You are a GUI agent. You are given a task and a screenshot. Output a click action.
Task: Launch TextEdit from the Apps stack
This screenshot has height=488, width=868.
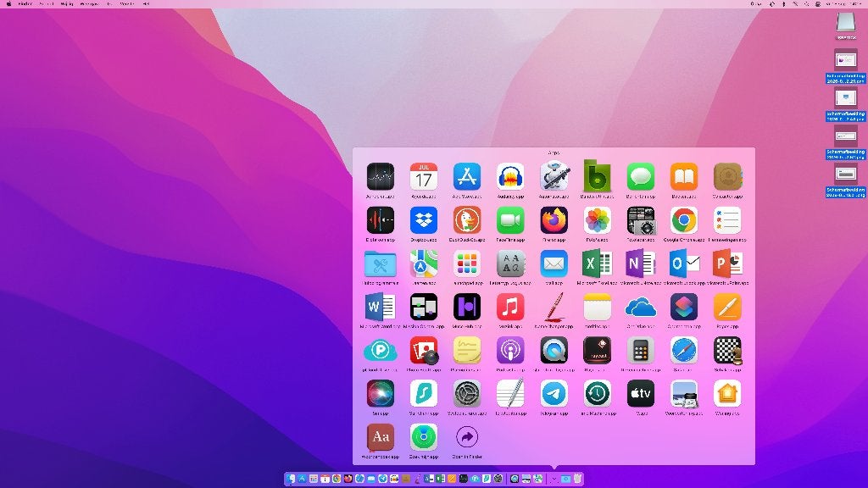[x=510, y=394]
